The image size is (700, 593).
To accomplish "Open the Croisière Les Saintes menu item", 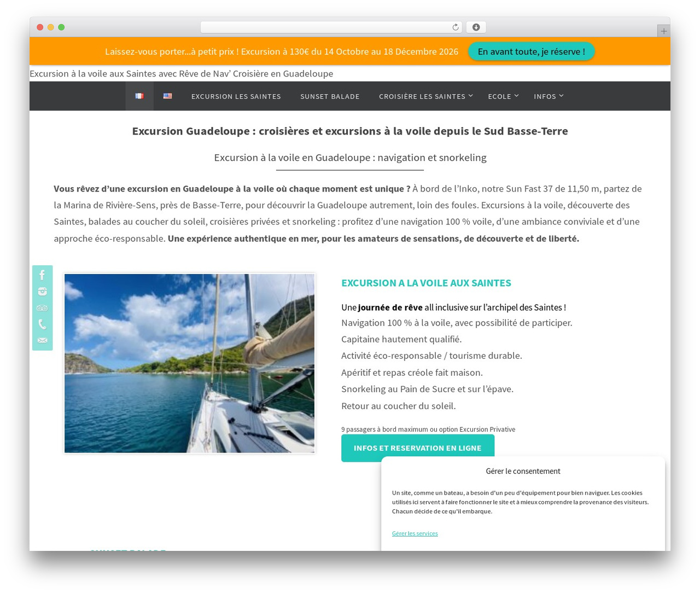I will pyautogui.click(x=422, y=96).
